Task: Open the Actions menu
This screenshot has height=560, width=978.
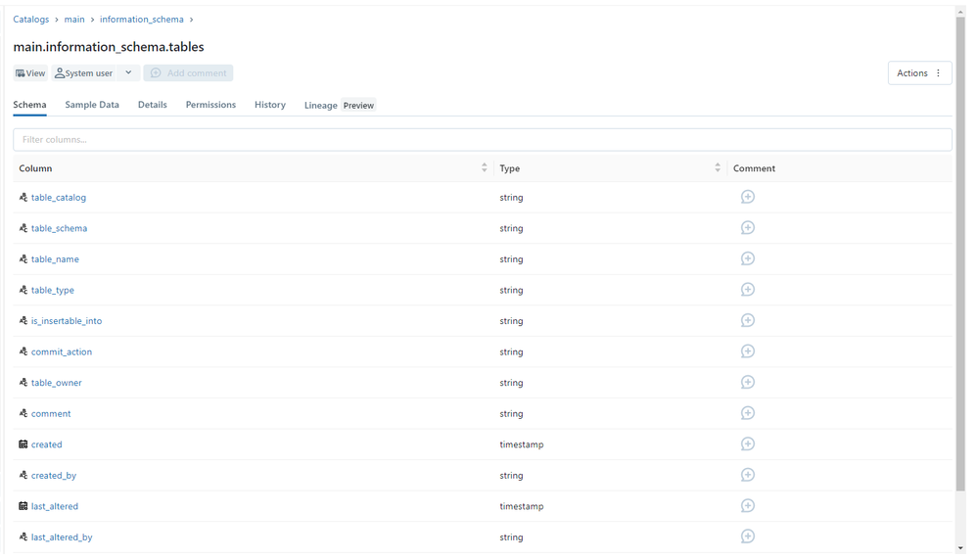Action: tap(919, 73)
